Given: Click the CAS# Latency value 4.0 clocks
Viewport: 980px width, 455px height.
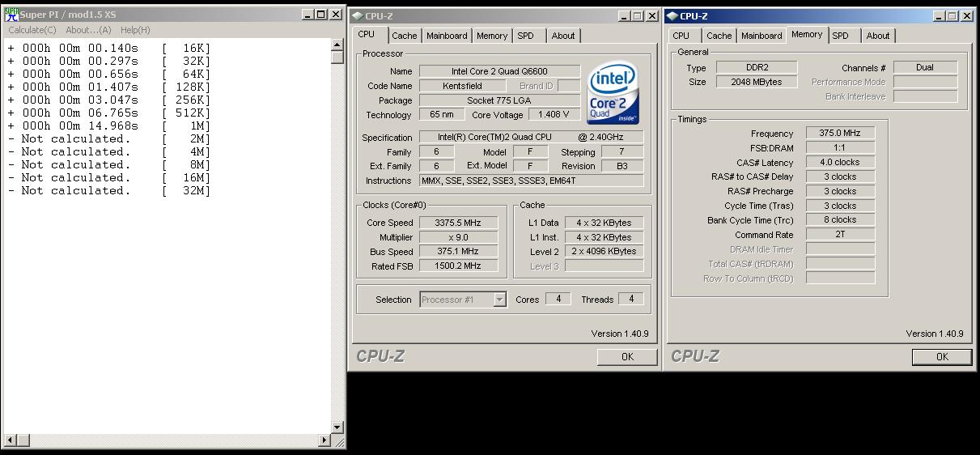Looking at the screenshot, I should (840, 162).
